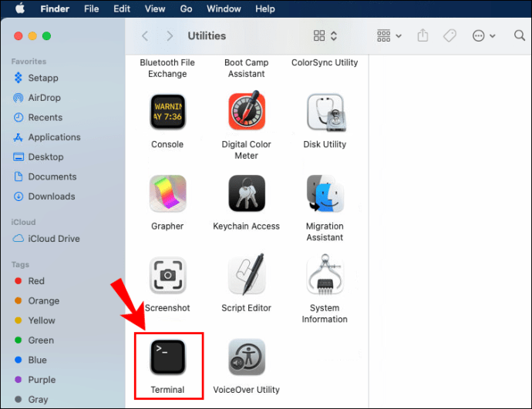Open the Window menu
The image size is (532, 409).
[x=224, y=8]
